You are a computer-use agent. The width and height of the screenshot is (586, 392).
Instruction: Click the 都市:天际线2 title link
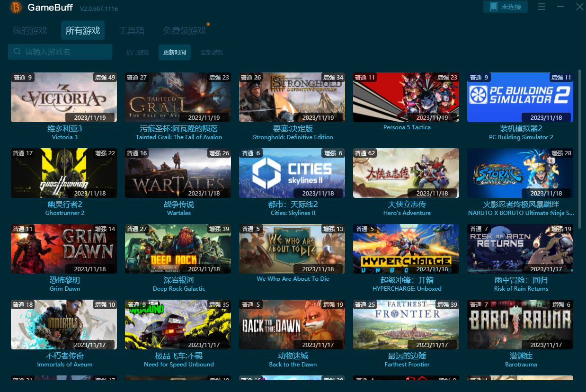pyautogui.click(x=293, y=204)
